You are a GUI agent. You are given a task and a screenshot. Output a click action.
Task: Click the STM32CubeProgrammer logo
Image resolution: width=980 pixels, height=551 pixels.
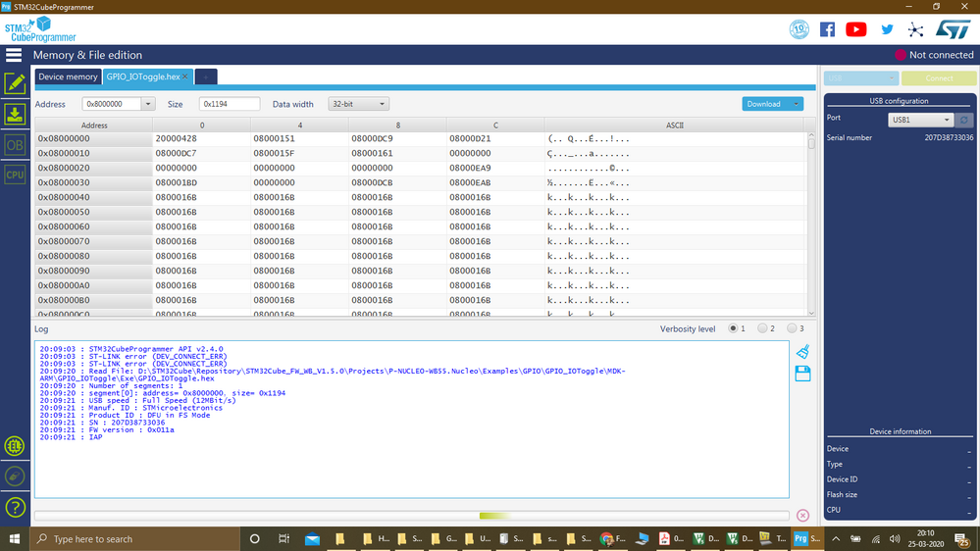click(x=40, y=29)
